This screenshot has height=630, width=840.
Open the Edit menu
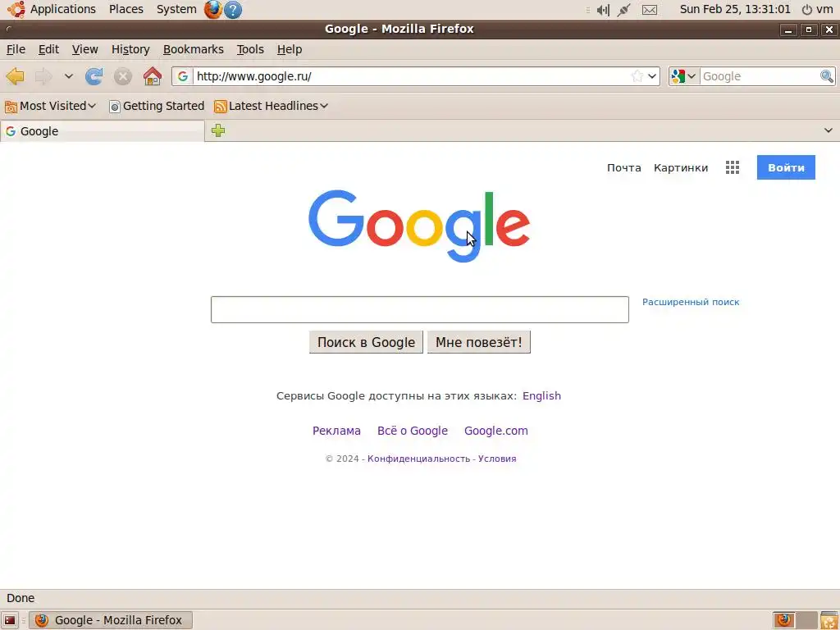tap(48, 49)
